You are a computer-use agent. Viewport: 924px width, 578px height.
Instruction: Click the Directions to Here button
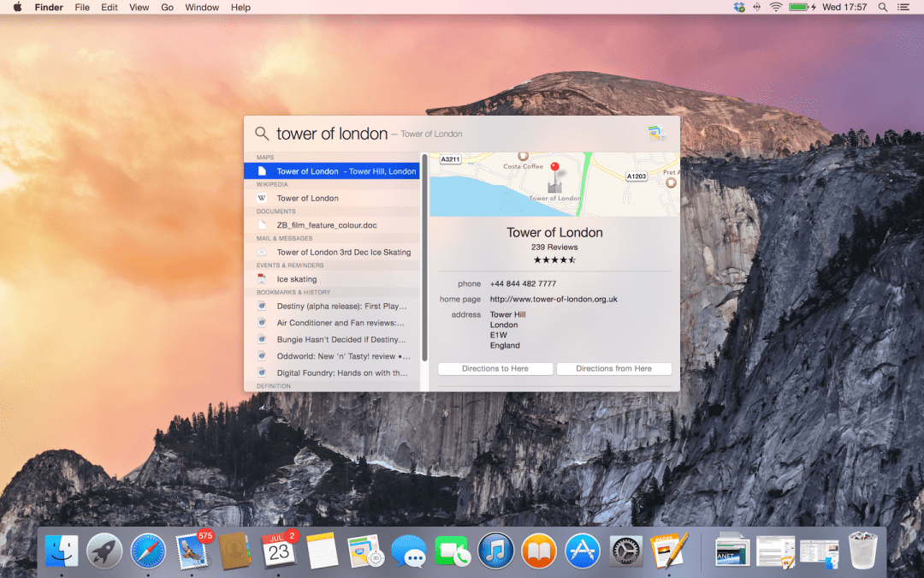point(495,368)
